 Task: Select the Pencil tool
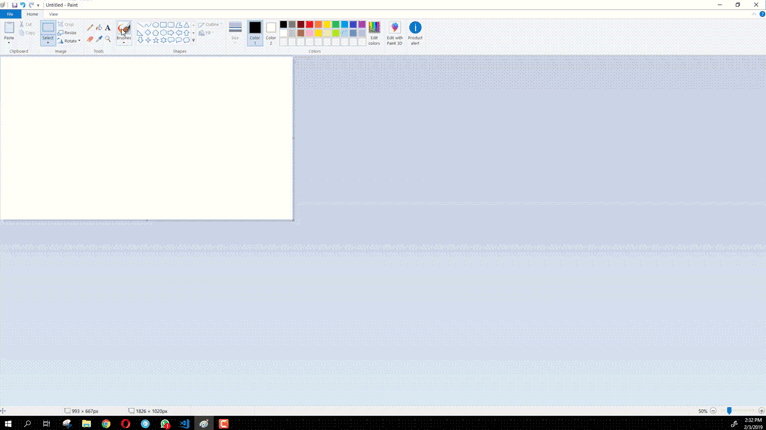click(x=90, y=28)
